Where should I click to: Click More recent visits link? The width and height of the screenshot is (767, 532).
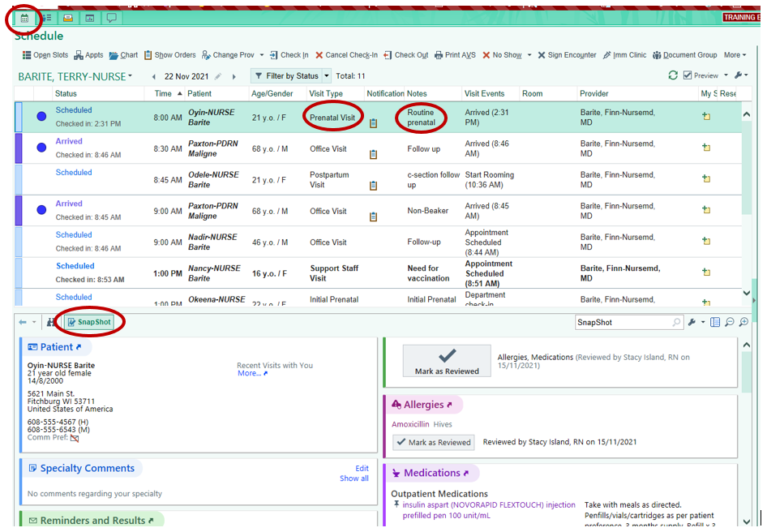[252, 373]
